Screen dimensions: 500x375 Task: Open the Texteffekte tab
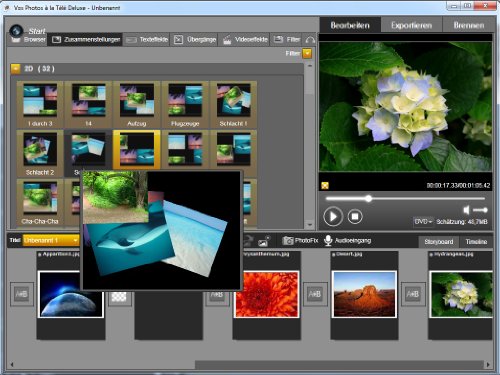147,40
